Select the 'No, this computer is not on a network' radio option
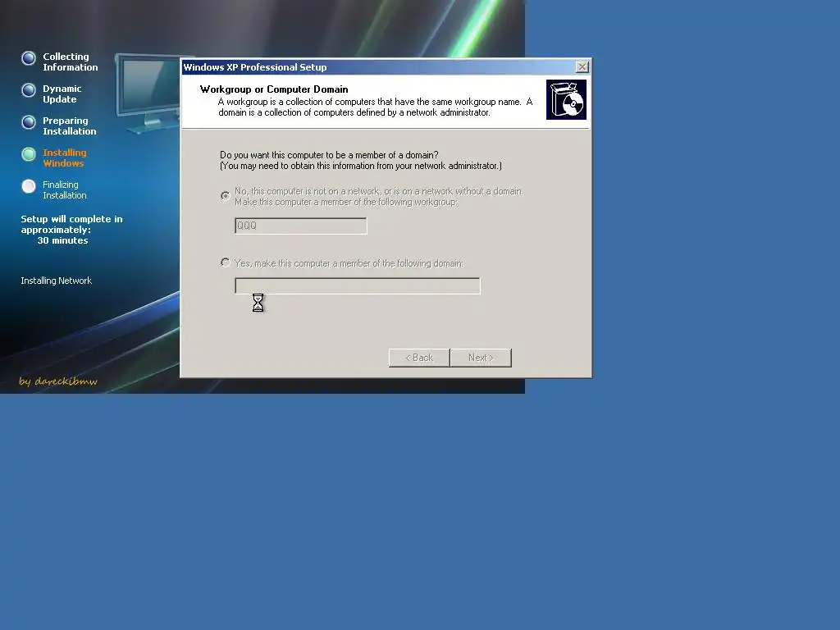Viewport: 840px width, 630px height. 226,196
